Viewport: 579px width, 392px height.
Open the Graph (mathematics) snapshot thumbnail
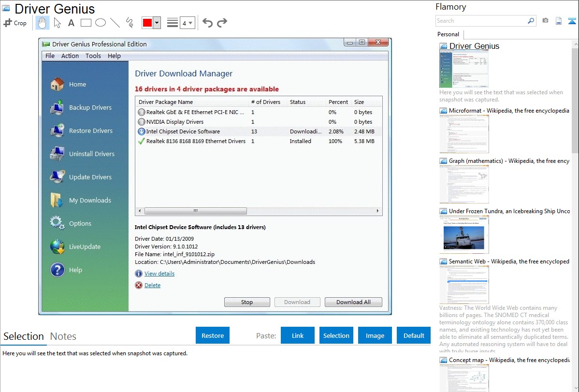pos(464,184)
